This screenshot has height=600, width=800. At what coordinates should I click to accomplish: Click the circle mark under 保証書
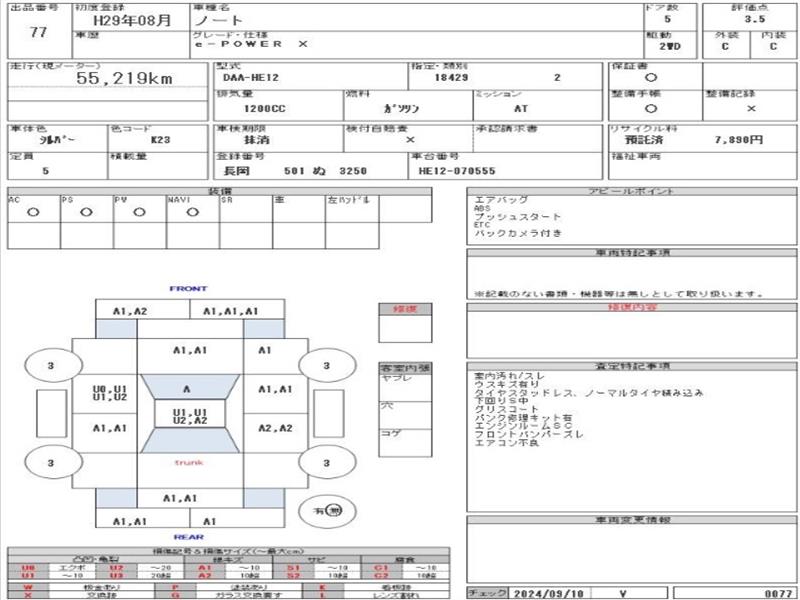[x=651, y=78]
